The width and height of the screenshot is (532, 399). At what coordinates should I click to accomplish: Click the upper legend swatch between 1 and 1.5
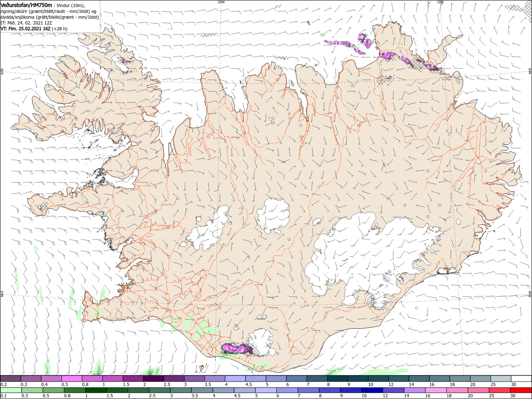click(x=113, y=379)
